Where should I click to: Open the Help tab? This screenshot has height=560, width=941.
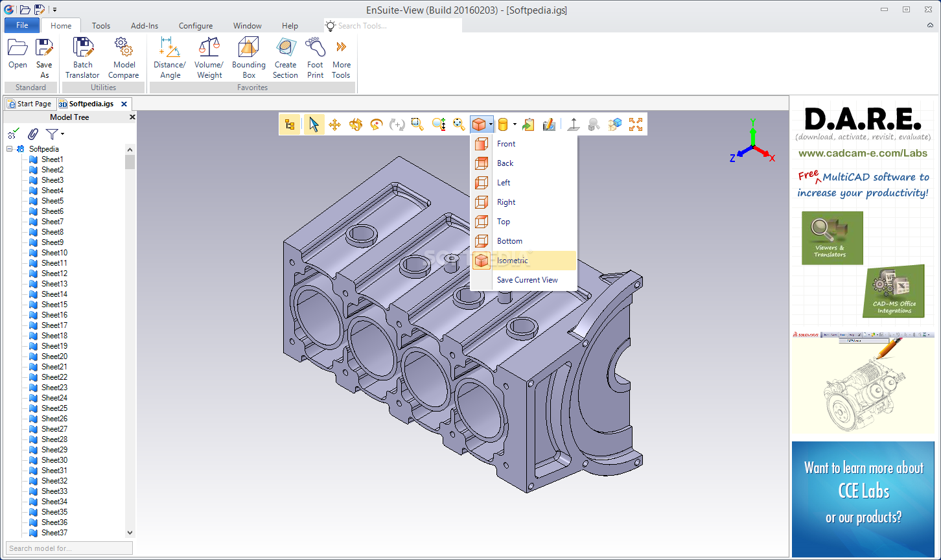click(290, 26)
